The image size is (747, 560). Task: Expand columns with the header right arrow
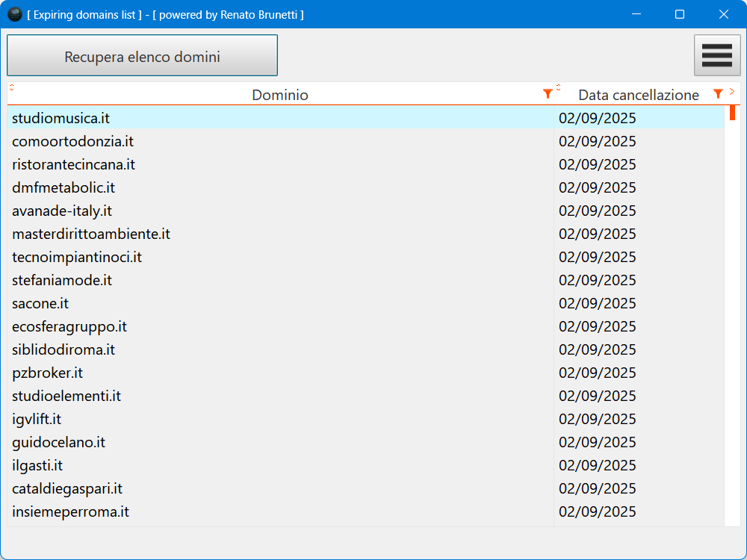point(732,91)
